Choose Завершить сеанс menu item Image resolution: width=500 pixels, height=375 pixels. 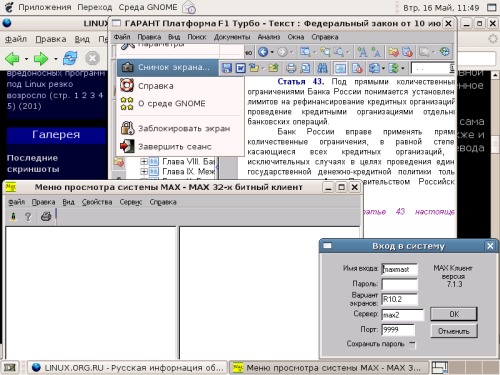[x=180, y=147]
